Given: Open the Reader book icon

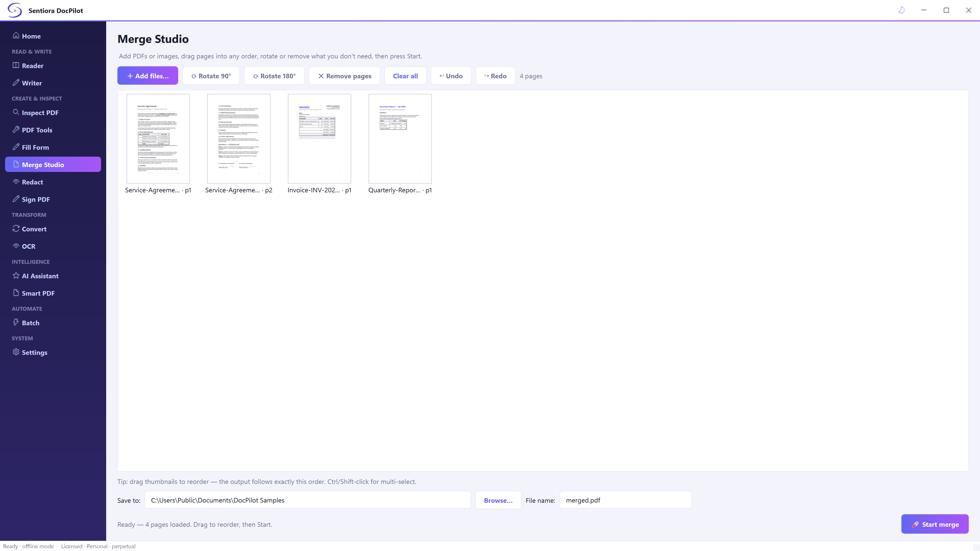Looking at the screenshot, I should [16, 65].
